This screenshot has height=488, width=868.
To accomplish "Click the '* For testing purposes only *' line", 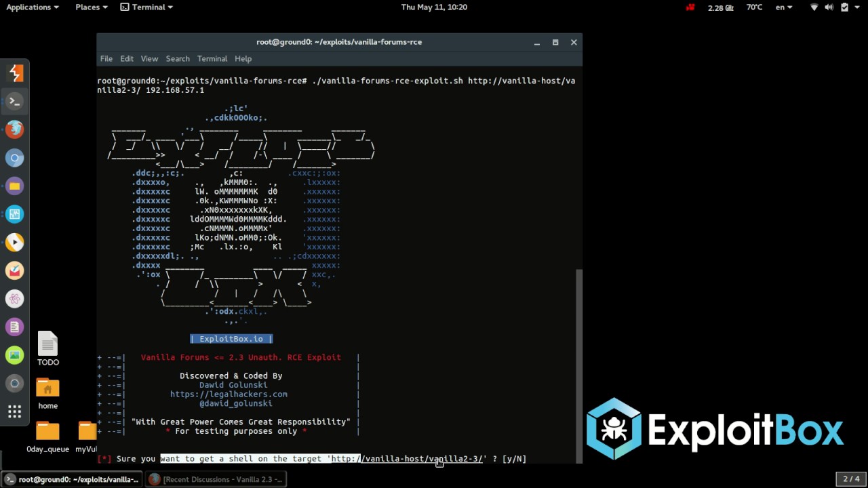I will pos(236,431).
